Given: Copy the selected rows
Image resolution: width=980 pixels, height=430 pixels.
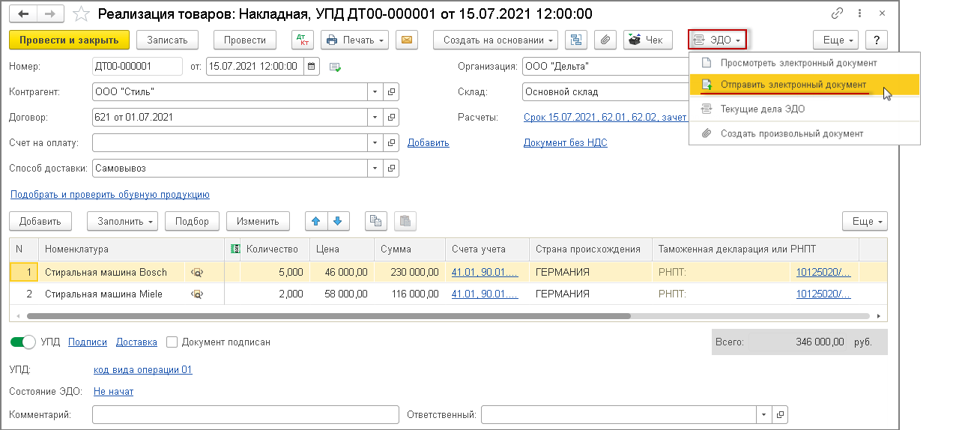Looking at the screenshot, I should click(375, 220).
